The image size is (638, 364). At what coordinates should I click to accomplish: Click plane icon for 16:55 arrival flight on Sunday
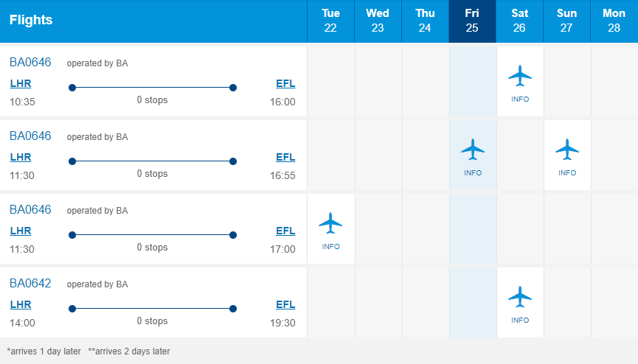(567, 150)
